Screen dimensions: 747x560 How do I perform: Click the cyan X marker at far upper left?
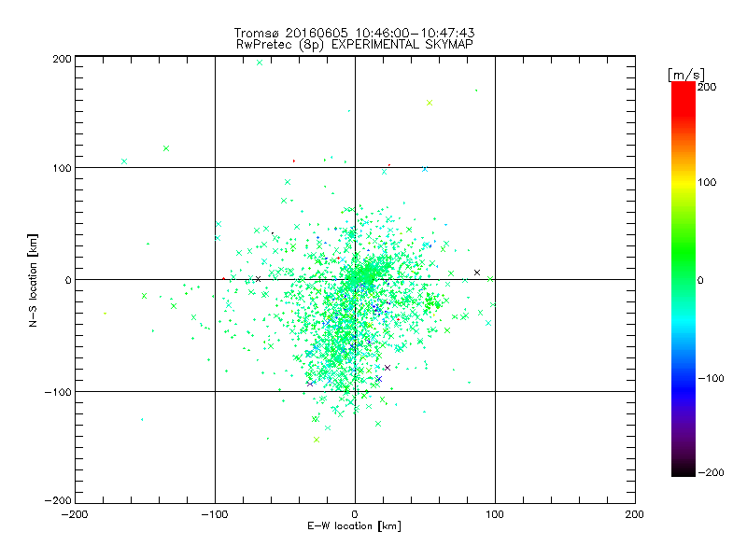(124, 161)
